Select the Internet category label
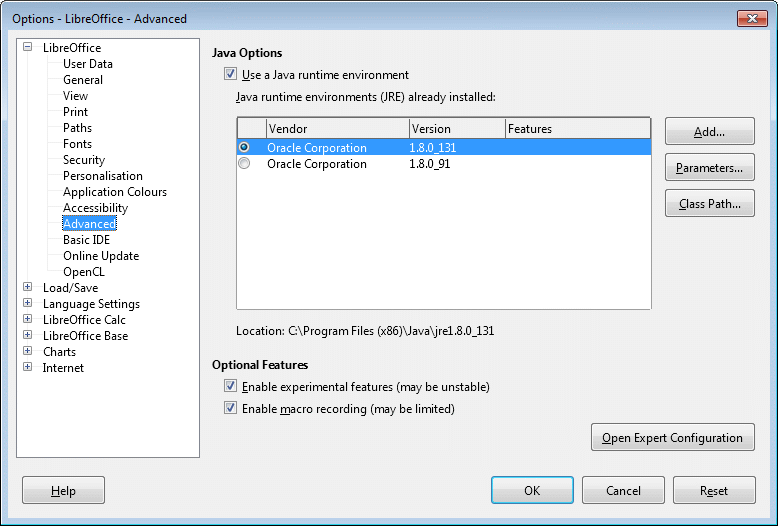 [x=63, y=368]
